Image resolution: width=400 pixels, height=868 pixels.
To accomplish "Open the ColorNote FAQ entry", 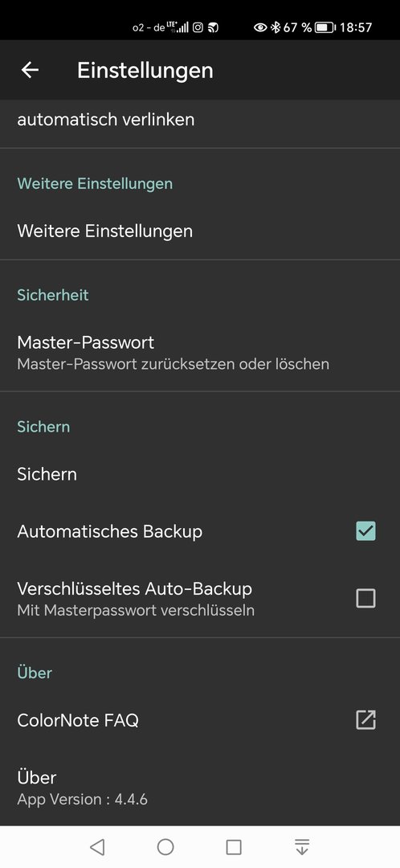I will 200,719.
